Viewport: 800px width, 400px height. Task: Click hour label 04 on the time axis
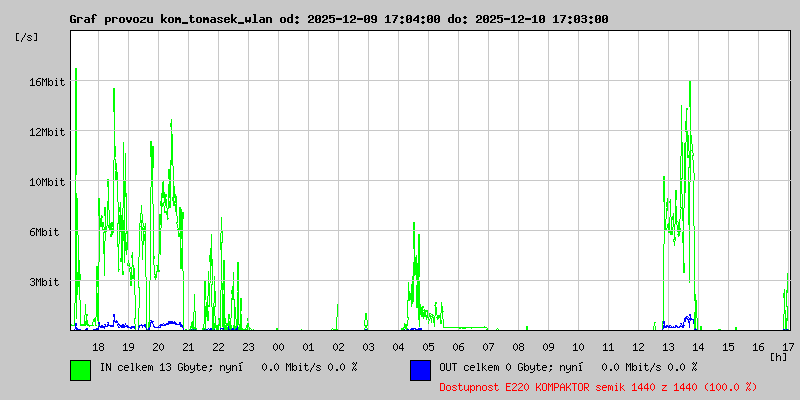pyautogui.click(x=398, y=347)
